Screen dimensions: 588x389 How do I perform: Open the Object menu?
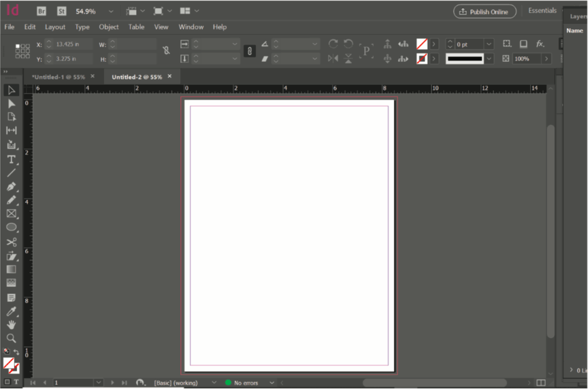pyautogui.click(x=109, y=26)
